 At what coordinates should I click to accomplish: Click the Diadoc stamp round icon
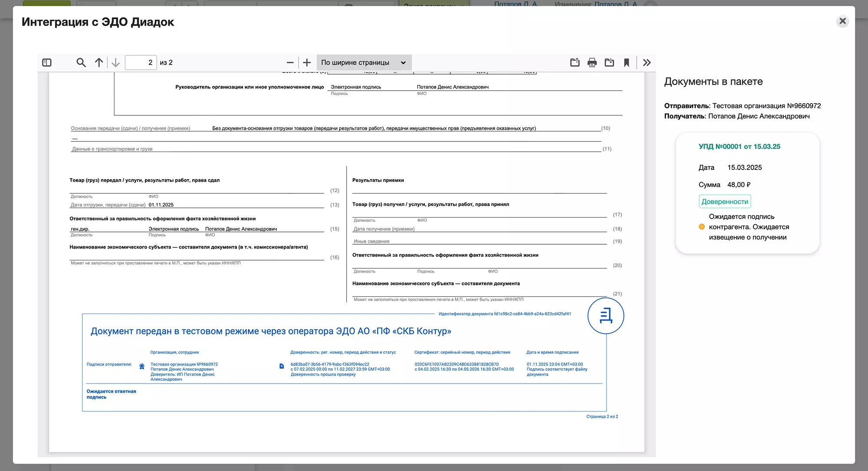[x=605, y=316]
